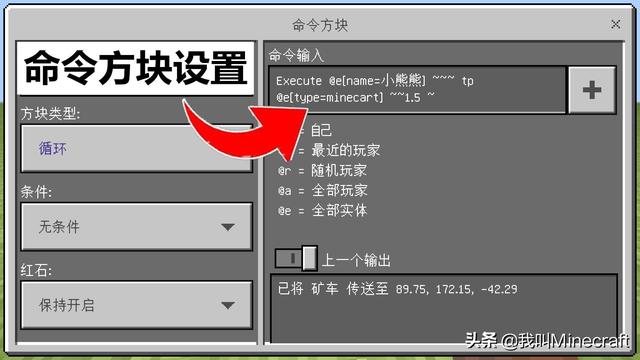Click the plus button beside command input
This screenshot has width=640, height=360.
(x=592, y=90)
